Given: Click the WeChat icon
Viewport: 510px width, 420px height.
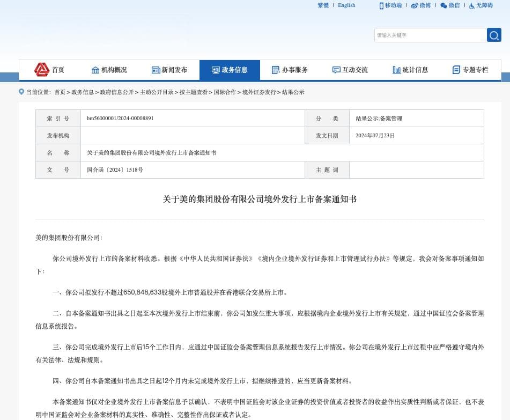Looking at the screenshot, I should coord(444,5).
